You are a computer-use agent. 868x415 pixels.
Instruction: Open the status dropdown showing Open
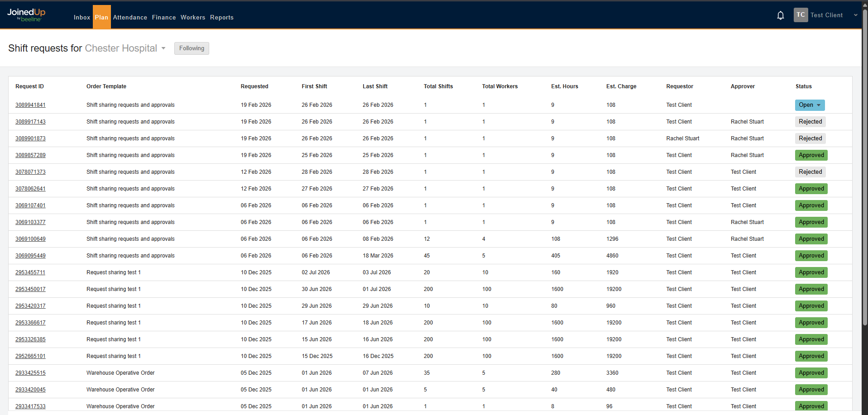click(x=810, y=105)
